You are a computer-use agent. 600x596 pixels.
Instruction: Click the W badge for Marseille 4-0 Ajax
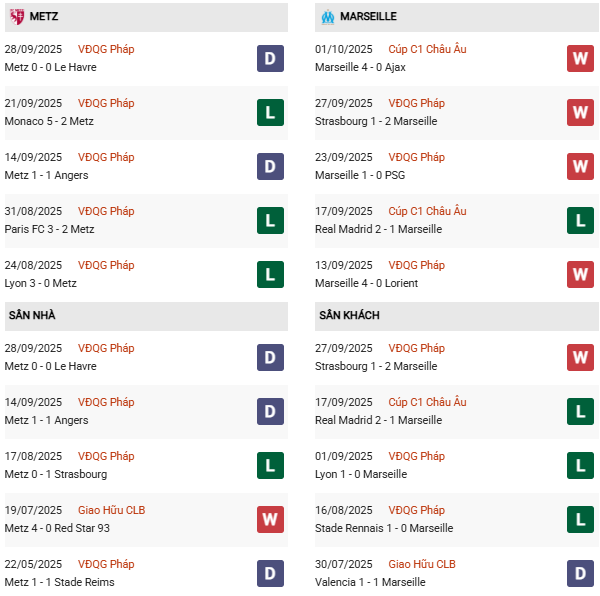coord(580,58)
